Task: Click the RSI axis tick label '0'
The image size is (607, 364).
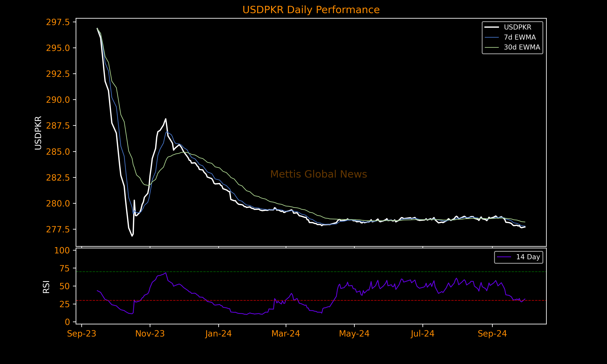Action: coord(67,322)
